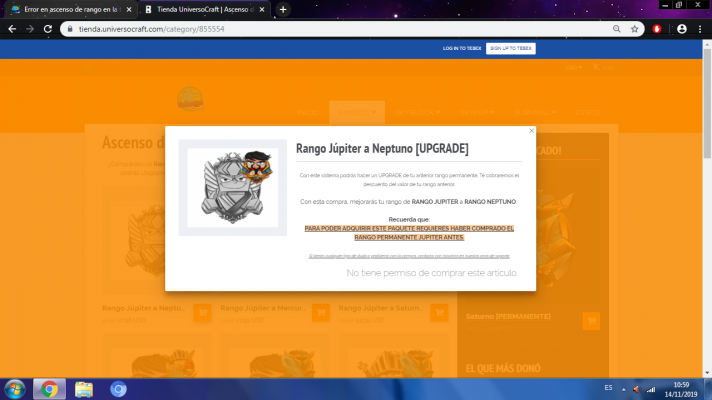This screenshot has width=712, height=400.
Task: Click the Júpiter rank badge image in popup
Action: point(233,188)
